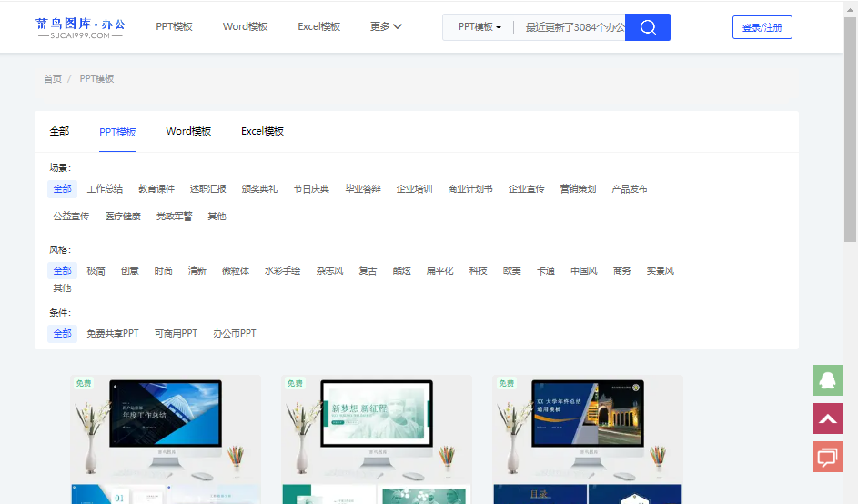Filter scene by 节日庆典
Image resolution: width=858 pixels, height=504 pixels.
coord(311,189)
